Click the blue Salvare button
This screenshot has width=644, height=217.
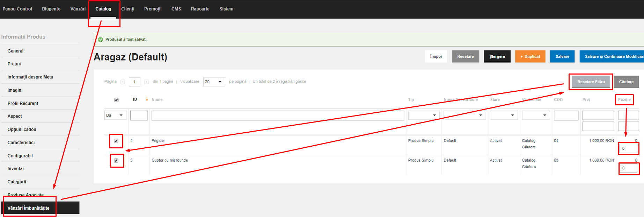pos(562,56)
